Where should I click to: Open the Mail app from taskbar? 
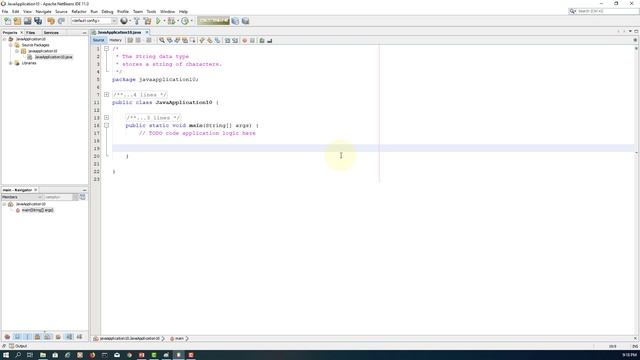pos(117,355)
